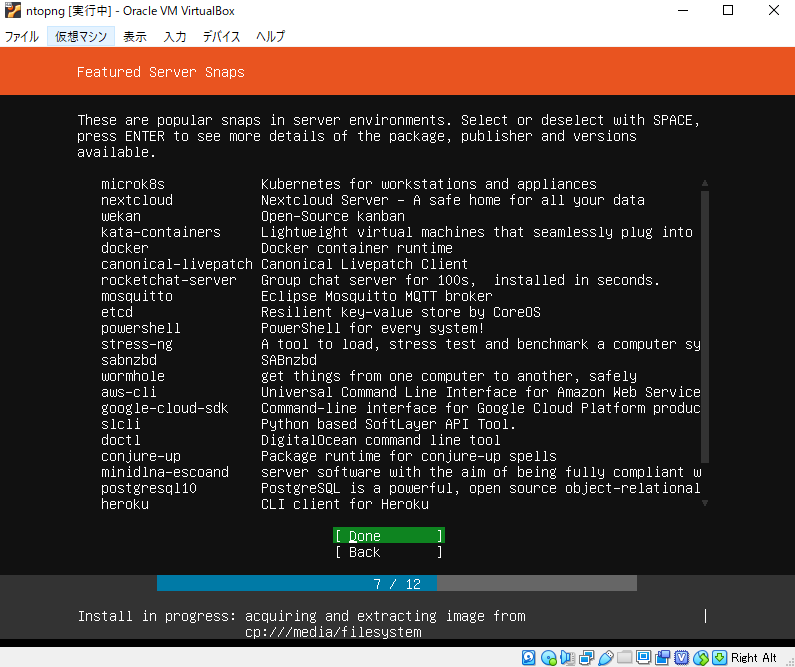Click the USB devices status icon

click(x=605, y=657)
